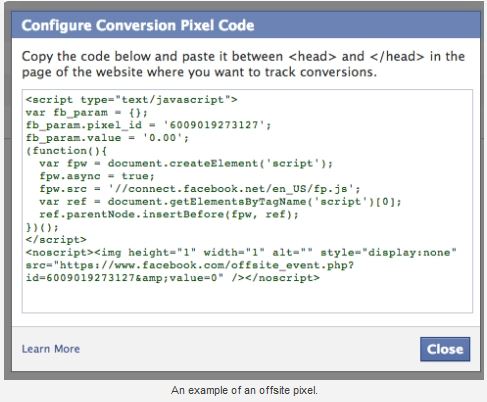The height and width of the screenshot is (402, 487).
Task: Click the opening script type="text/javascript" tag line
Action: point(132,100)
